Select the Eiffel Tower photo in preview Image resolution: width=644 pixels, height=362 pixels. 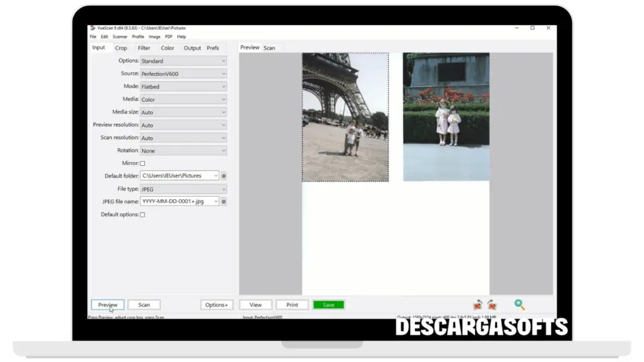click(345, 117)
